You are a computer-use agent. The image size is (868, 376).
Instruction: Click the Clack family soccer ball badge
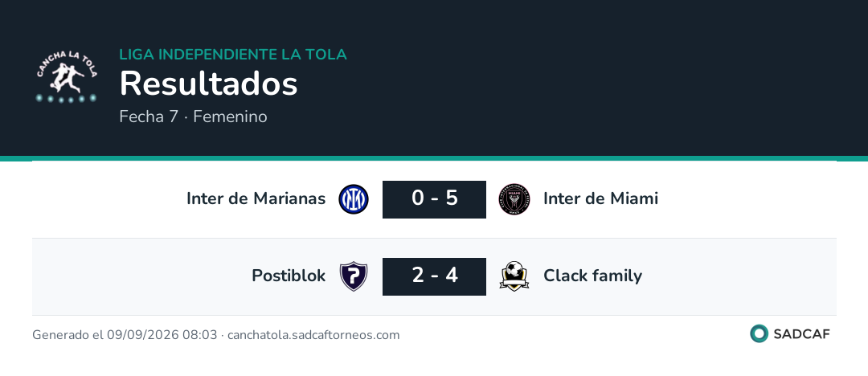(515, 276)
